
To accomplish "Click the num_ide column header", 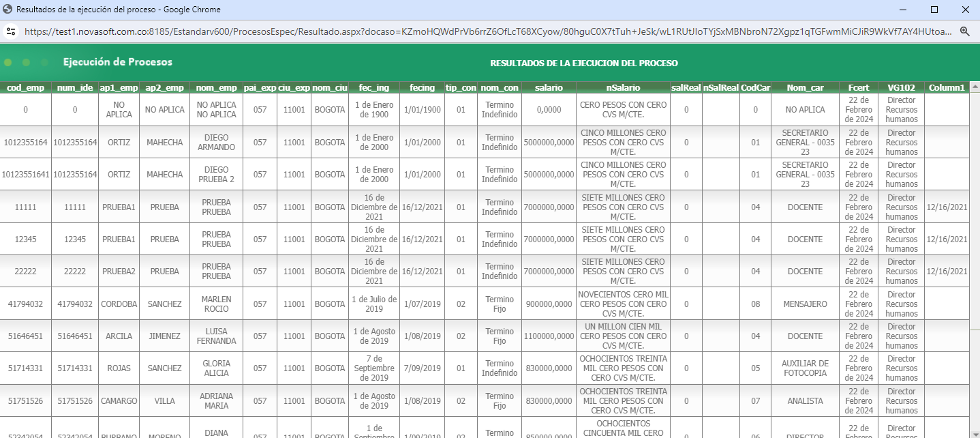I will (x=75, y=88).
